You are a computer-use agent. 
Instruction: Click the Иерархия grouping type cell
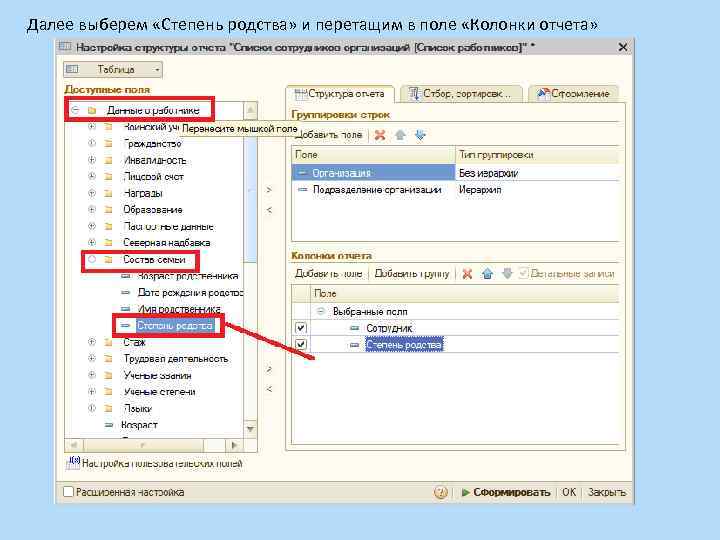click(x=537, y=190)
